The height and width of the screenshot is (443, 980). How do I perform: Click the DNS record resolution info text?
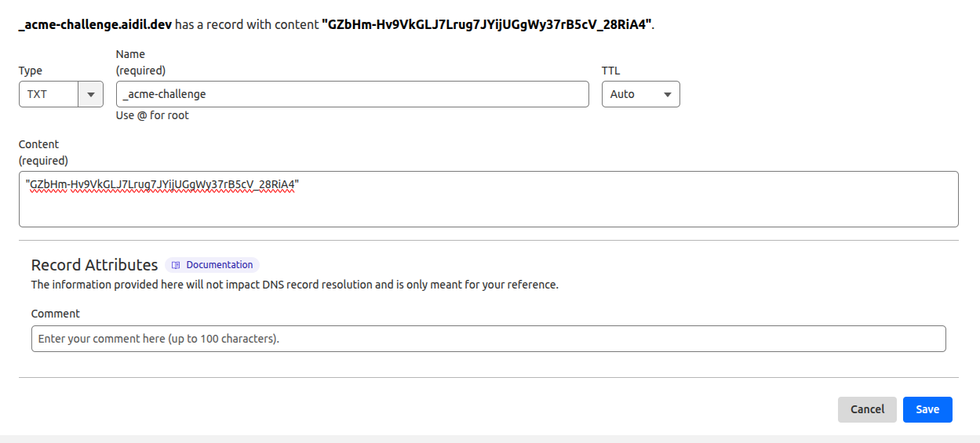tap(294, 285)
